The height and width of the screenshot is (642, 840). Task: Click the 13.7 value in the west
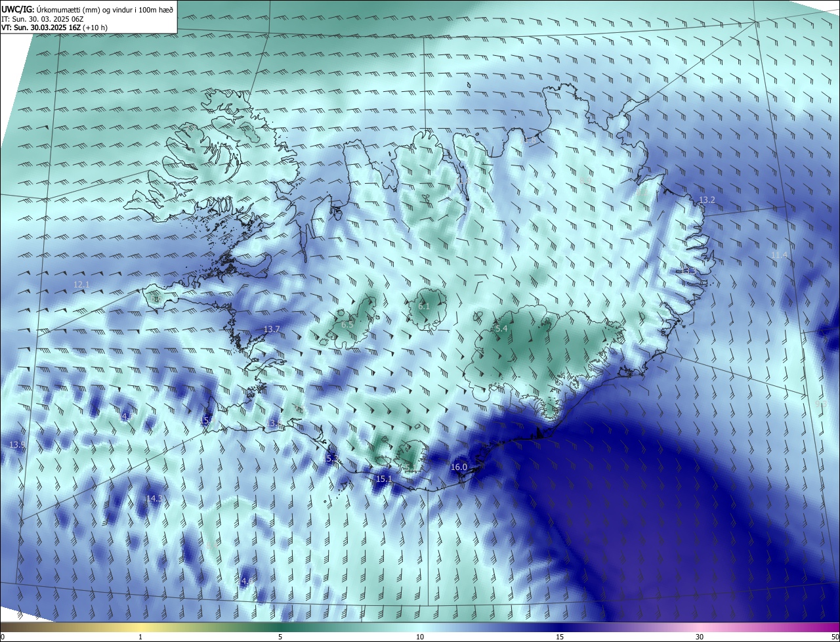pos(272,329)
